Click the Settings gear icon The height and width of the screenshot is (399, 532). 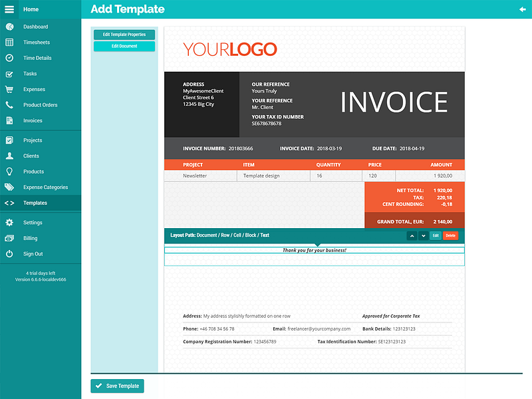pyautogui.click(x=9, y=222)
